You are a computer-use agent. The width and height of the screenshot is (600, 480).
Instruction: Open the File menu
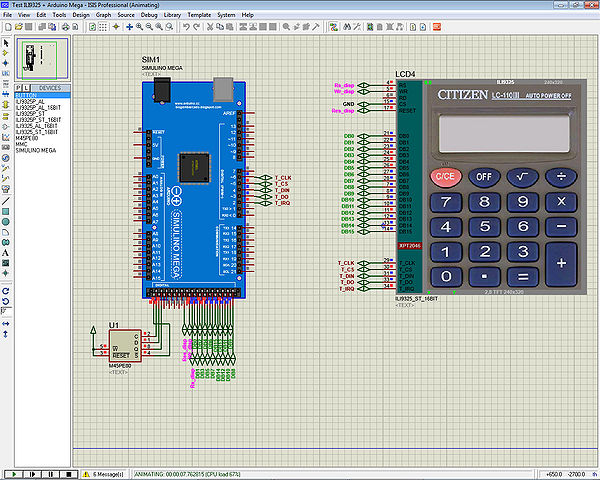click(7, 15)
